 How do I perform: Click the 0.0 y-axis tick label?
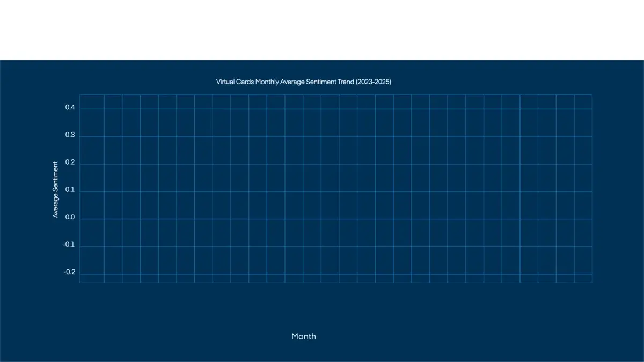70,218
